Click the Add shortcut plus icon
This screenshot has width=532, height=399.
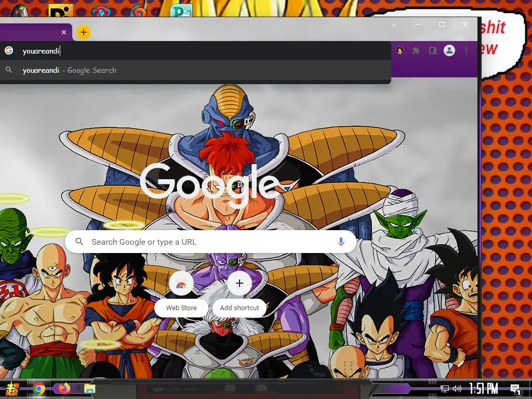239,283
